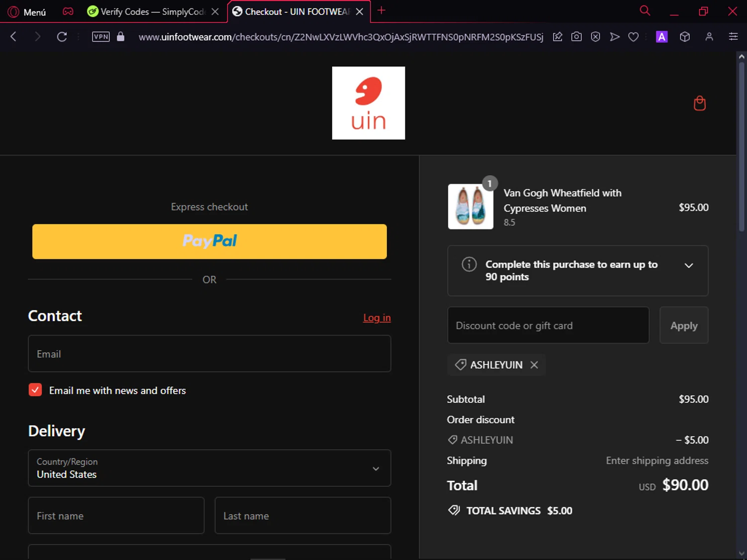This screenshot has height=560, width=747.
Task: Open the shopping bag cart icon
Action: click(700, 103)
